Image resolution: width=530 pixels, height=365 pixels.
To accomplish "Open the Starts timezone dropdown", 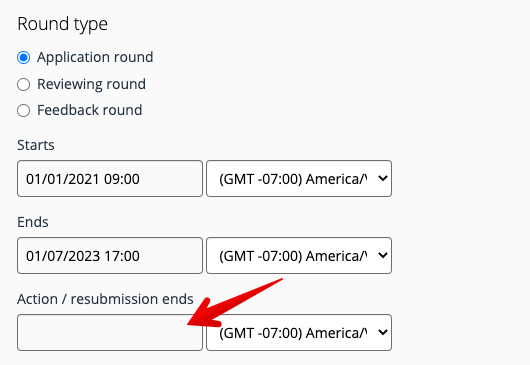I will click(x=299, y=178).
